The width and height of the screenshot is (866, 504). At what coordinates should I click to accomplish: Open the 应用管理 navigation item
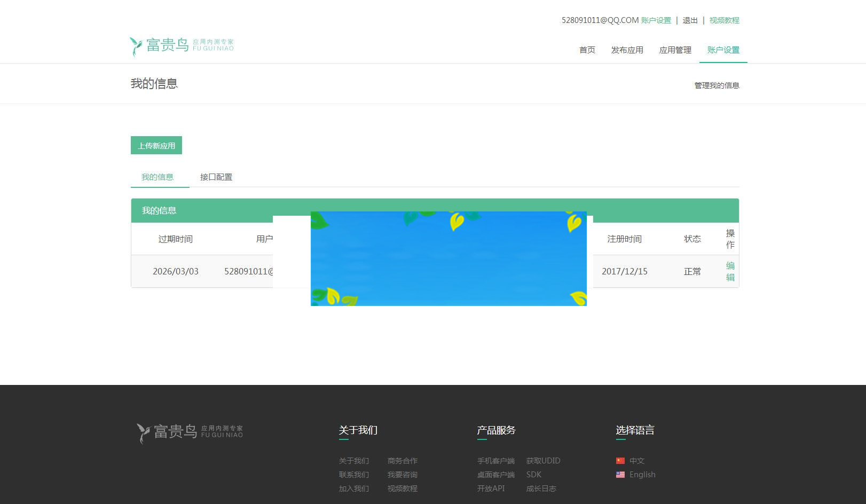[674, 50]
